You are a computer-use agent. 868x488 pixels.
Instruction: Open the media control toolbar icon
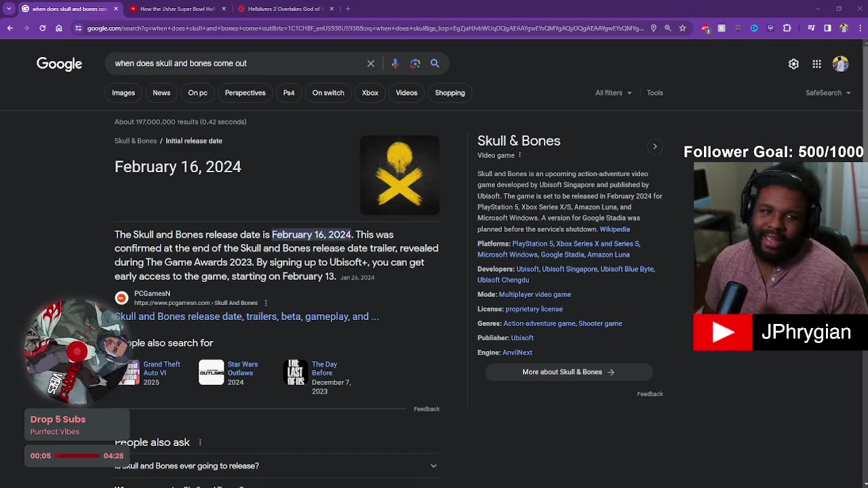[x=811, y=28]
